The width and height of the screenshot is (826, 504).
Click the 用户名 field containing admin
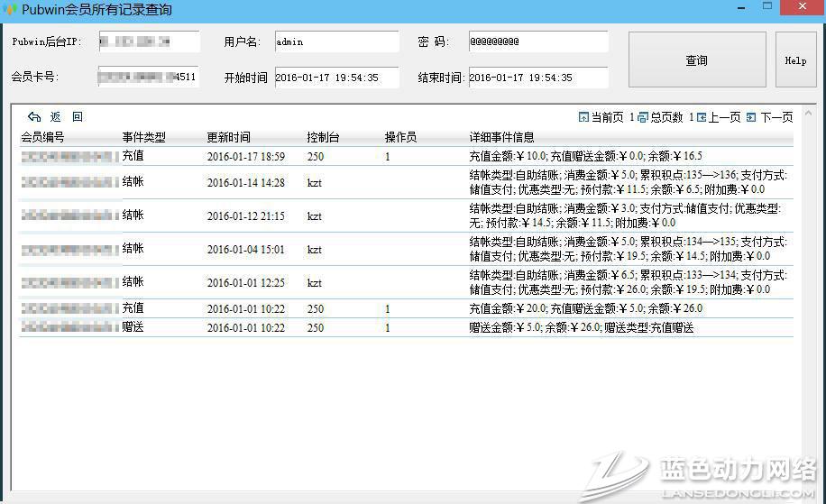tap(336, 41)
